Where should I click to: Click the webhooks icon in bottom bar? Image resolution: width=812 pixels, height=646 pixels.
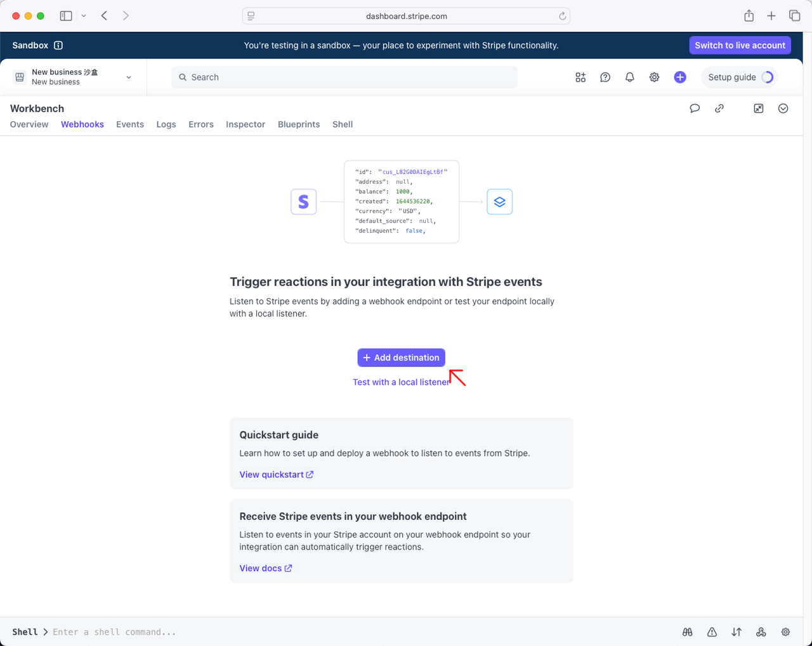(761, 632)
